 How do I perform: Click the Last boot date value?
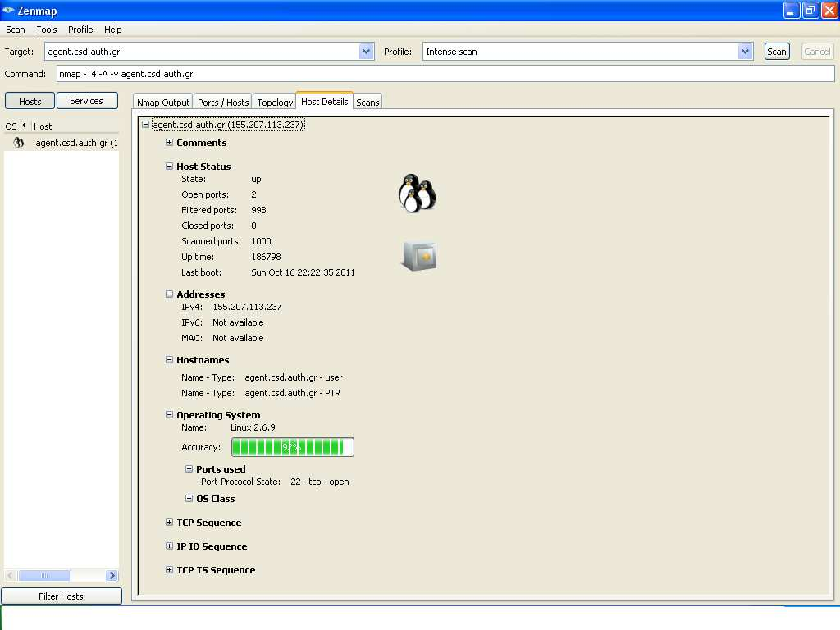(304, 272)
